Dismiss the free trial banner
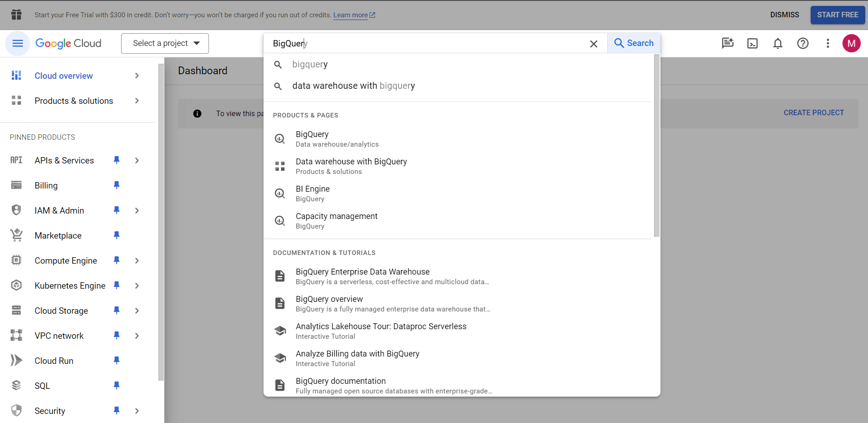This screenshot has height=423, width=868. tap(785, 15)
